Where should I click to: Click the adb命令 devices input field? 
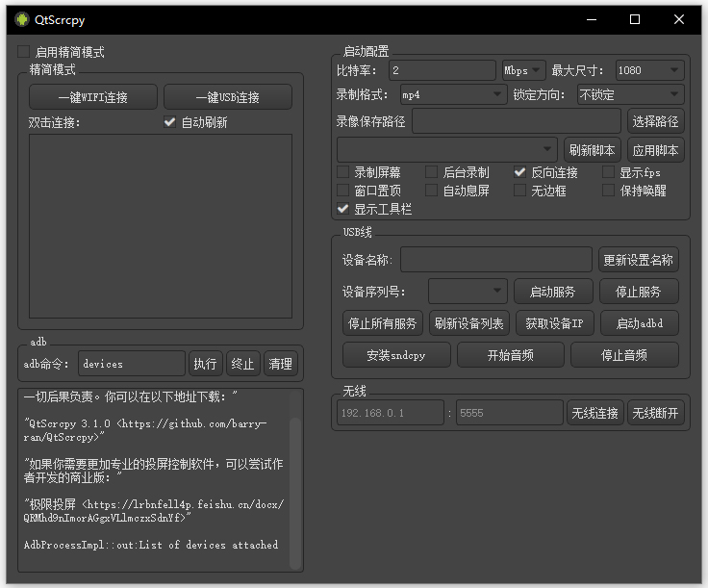coord(132,364)
